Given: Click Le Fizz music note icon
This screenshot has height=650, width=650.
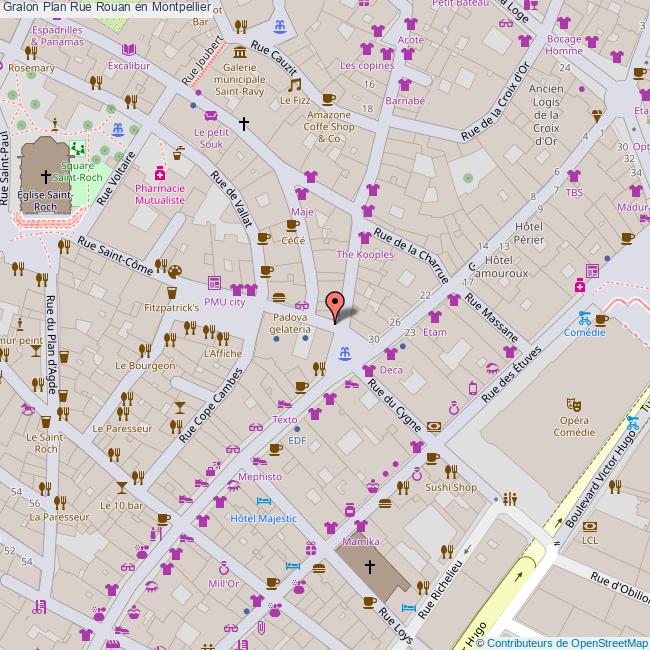Looking at the screenshot, I should coord(293,86).
